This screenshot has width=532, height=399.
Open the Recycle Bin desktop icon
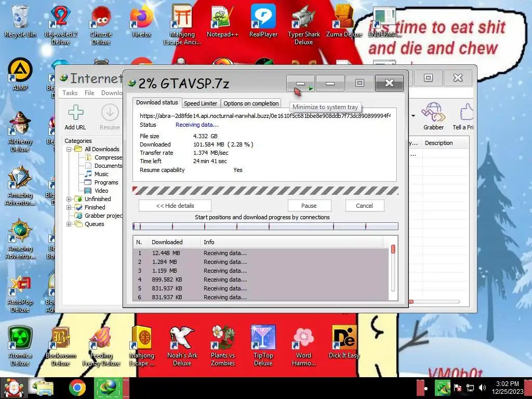(20, 20)
